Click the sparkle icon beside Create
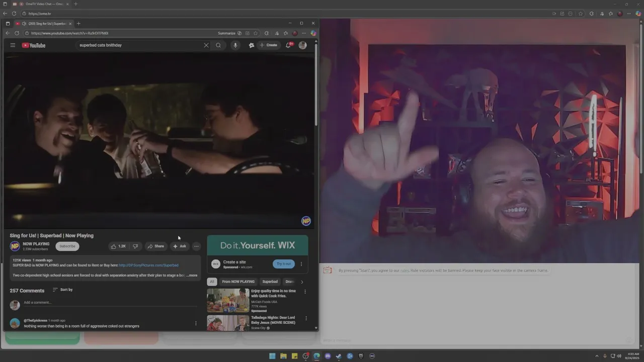 (251, 45)
